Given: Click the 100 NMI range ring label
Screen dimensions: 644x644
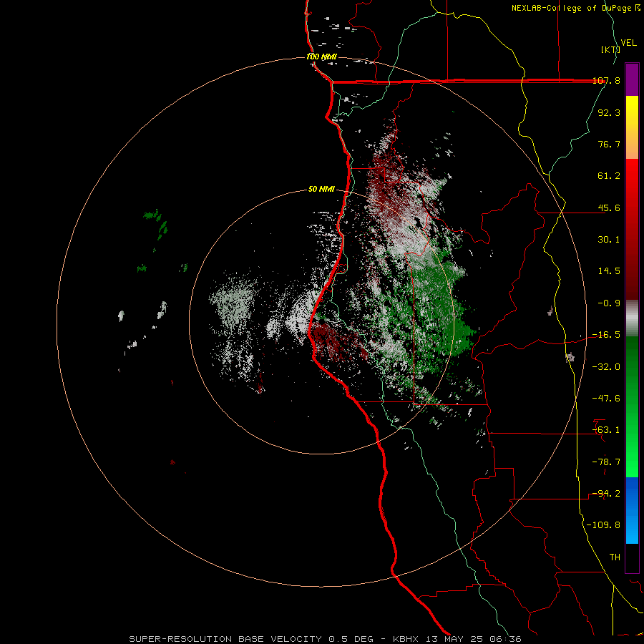Looking at the screenshot, I should [321, 57].
